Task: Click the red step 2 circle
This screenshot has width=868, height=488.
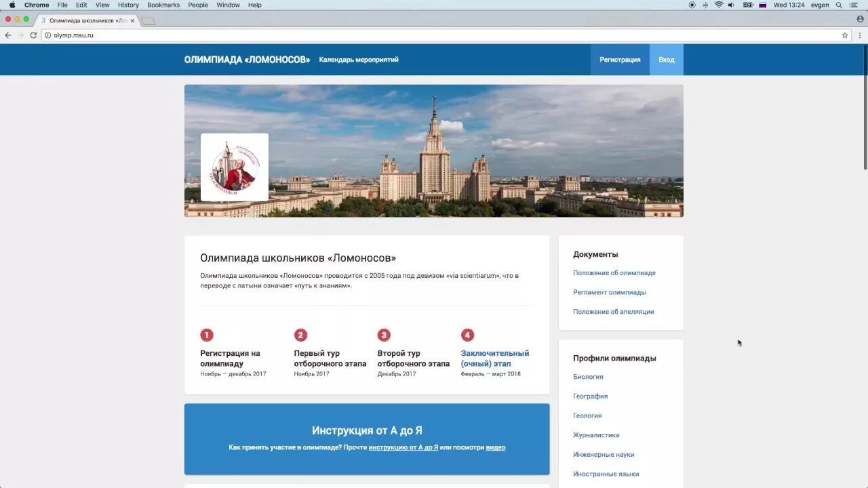Action: (300, 335)
